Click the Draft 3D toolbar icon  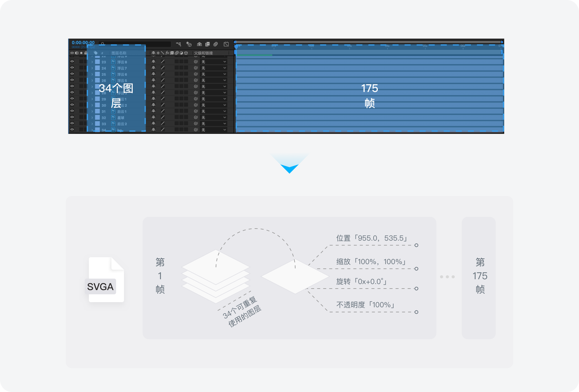click(189, 44)
